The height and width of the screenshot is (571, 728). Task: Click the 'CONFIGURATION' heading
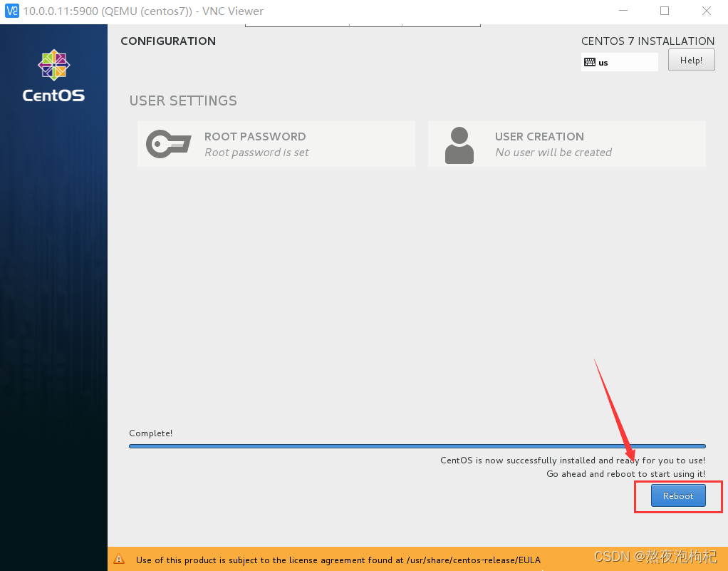click(168, 41)
